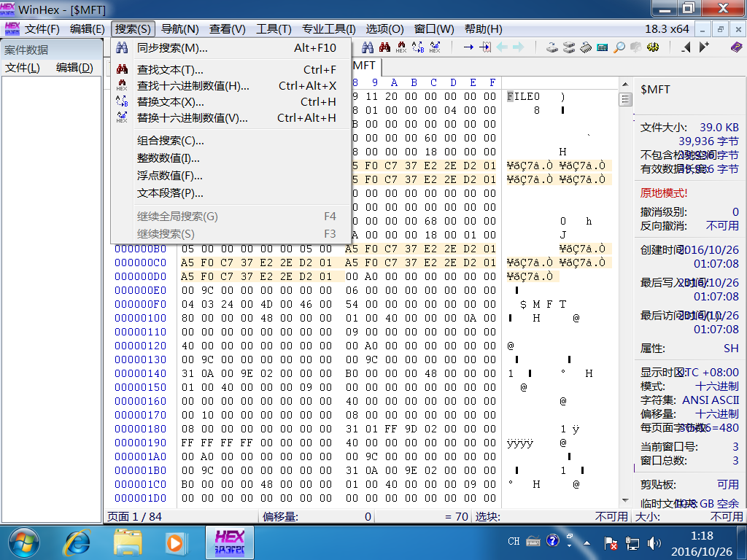This screenshot has height=560, width=747.
Task: Choose 文本段落(P)... menu entry
Action: (231, 193)
